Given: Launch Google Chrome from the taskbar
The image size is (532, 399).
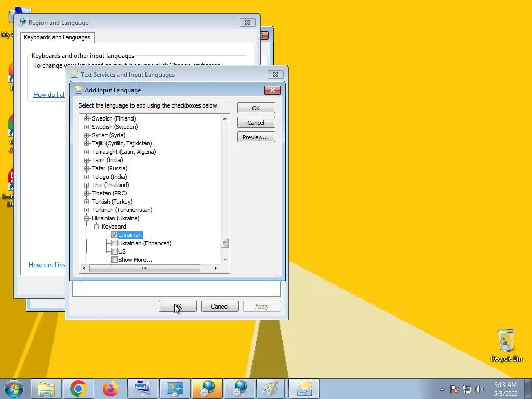Looking at the screenshot, I should pyautogui.click(x=78, y=389).
